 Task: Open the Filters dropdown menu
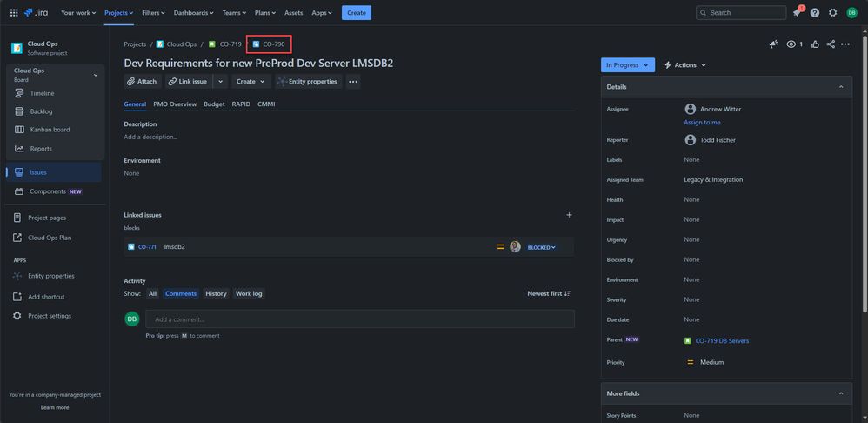(x=154, y=13)
